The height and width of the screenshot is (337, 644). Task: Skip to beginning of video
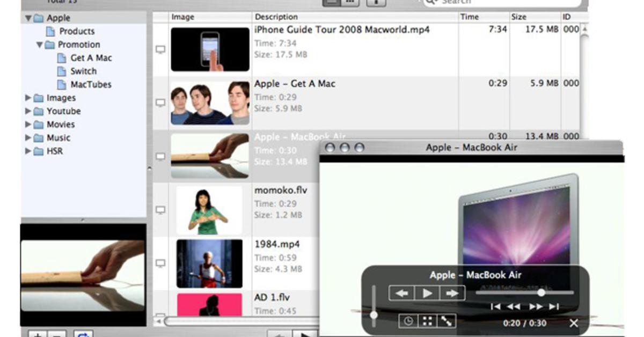(496, 307)
